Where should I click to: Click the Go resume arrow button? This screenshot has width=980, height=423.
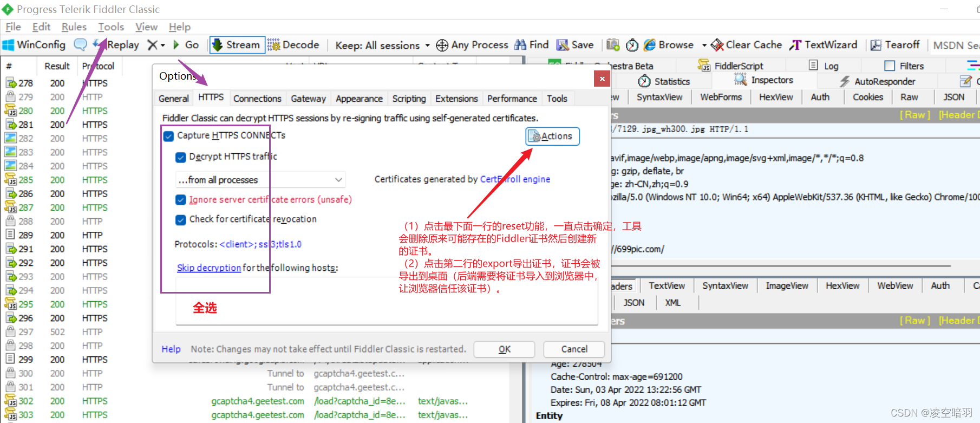pos(186,45)
